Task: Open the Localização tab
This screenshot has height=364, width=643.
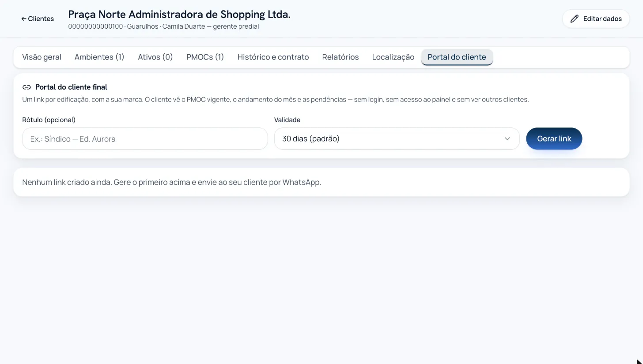Action: coord(393,57)
